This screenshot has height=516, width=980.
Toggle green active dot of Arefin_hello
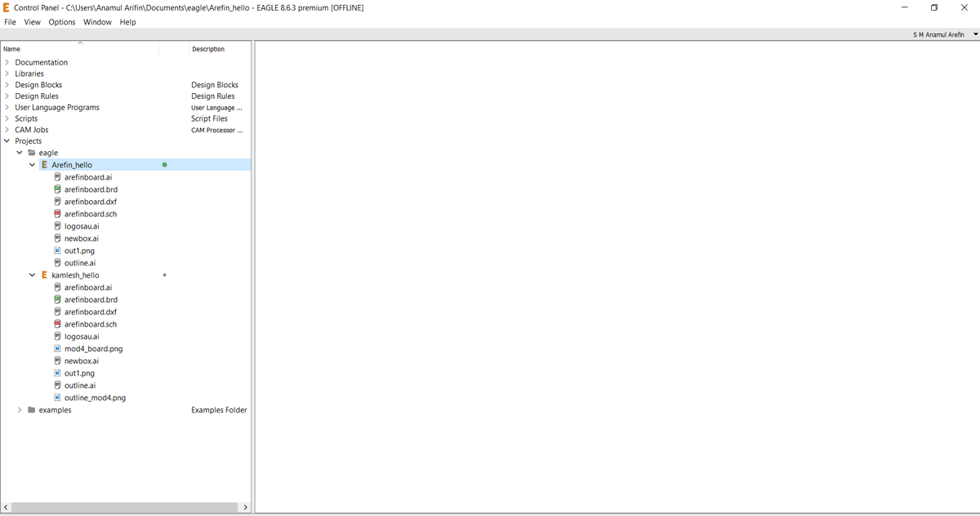pyautogui.click(x=164, y=165)
